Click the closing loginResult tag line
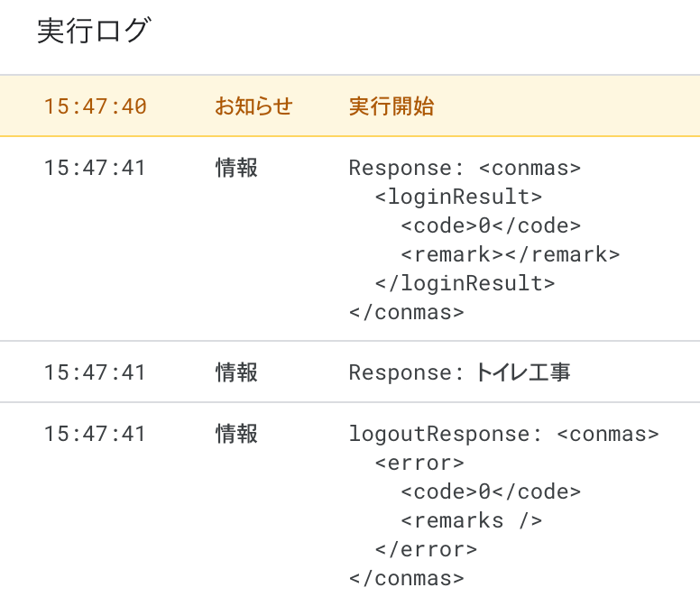Screen dimensions: 700x606 465,283
